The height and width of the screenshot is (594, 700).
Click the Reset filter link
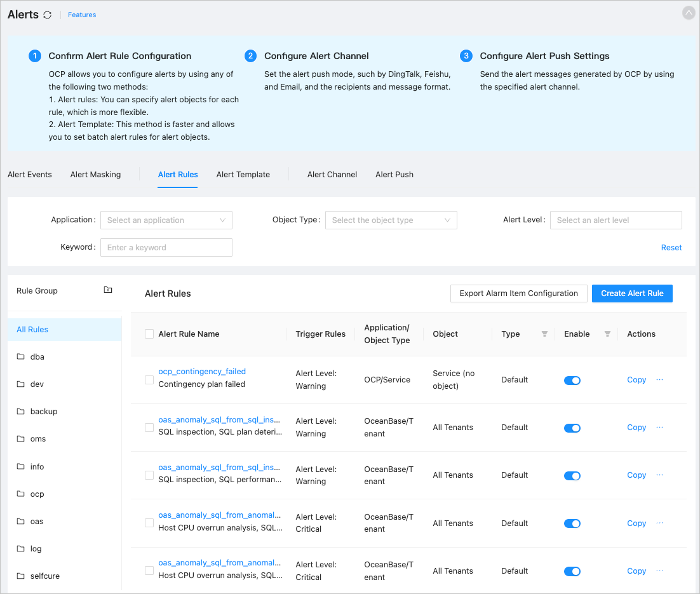coord(671,248)
